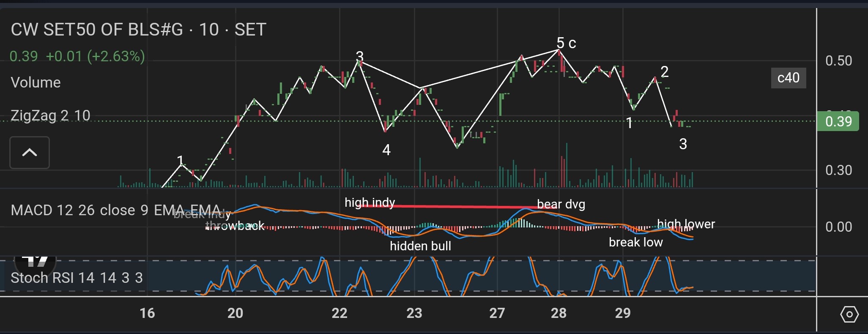This screenshot has width=868, height=334.
Task: Click the 0.00 MACD axis label
Action: pyautogui.click(x=839, y=227)
